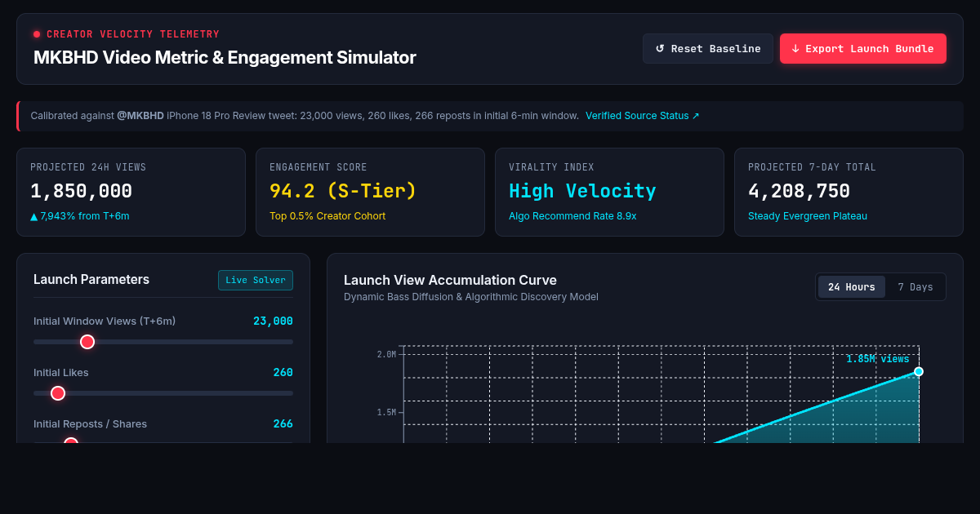Image resolution: width=980 pixels, height=514 pixels.
Task: Select the Projected 24H Views card
Action: 131,192
